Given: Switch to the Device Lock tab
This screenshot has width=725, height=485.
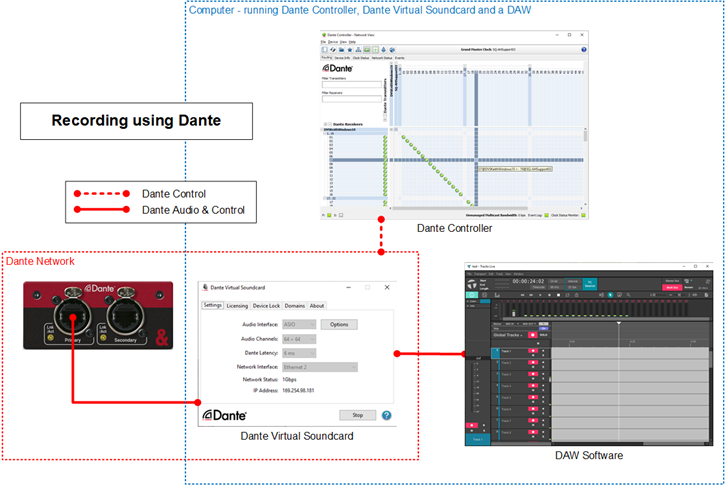Looking at the screenshot, I should [266, 306].
